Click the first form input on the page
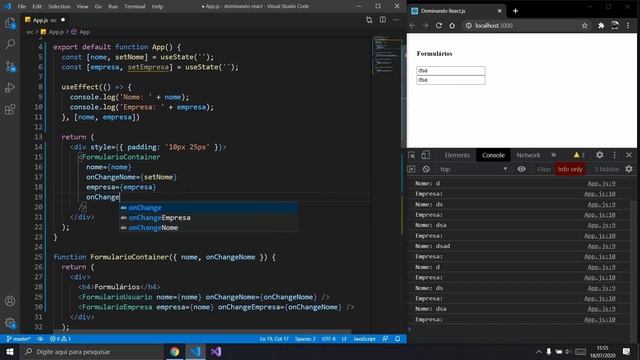Image resolution: width=640 pixels, height=360 pixels. click(x=451, y=70)
